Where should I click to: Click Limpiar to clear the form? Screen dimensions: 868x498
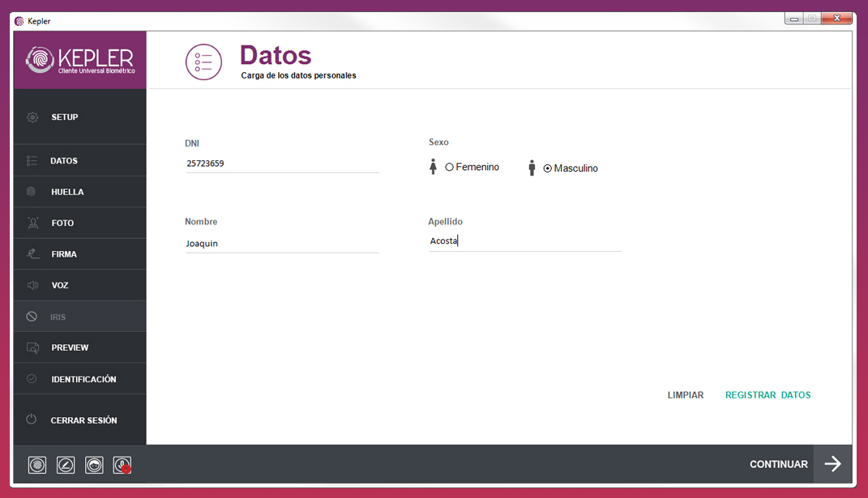pos(685,395)
